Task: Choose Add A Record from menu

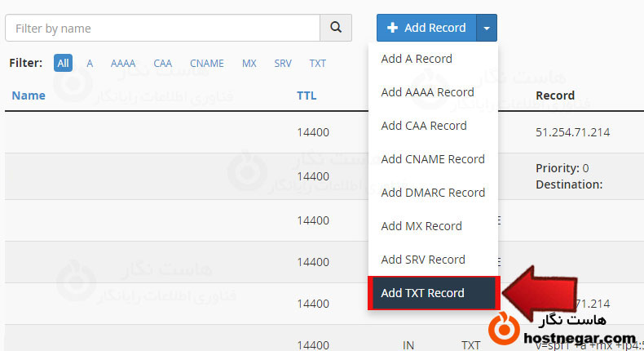Action: click(x=417, y=59)
